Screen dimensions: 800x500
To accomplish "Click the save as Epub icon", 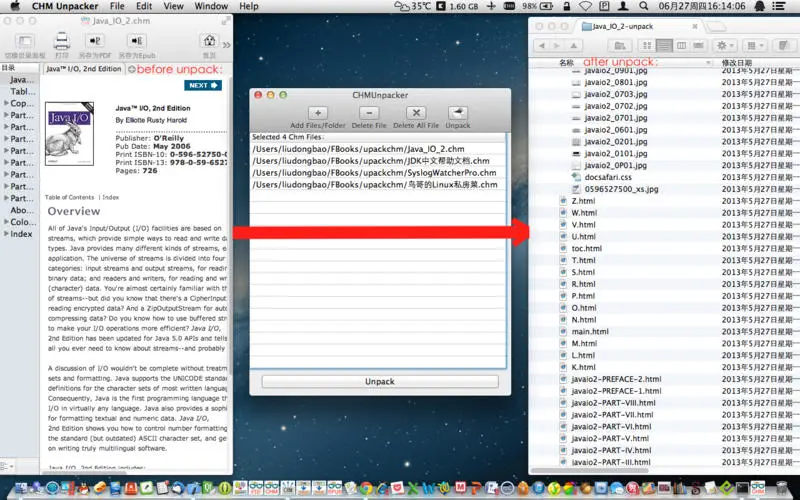I will (x=136, y=41).
